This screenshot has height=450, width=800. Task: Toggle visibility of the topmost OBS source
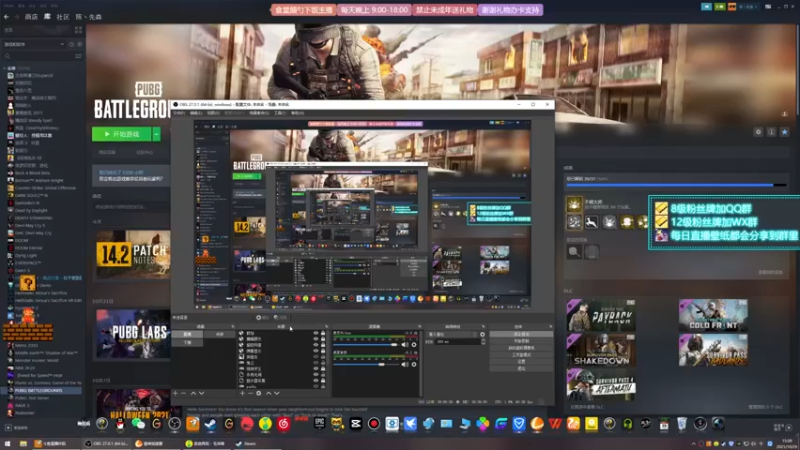pyautogui.click(x=316, y=333)
